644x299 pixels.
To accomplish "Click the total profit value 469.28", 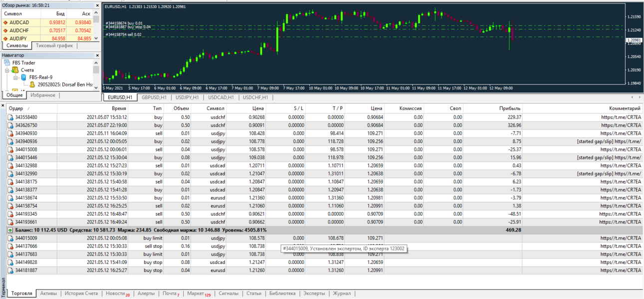I will tap(513, 230).
